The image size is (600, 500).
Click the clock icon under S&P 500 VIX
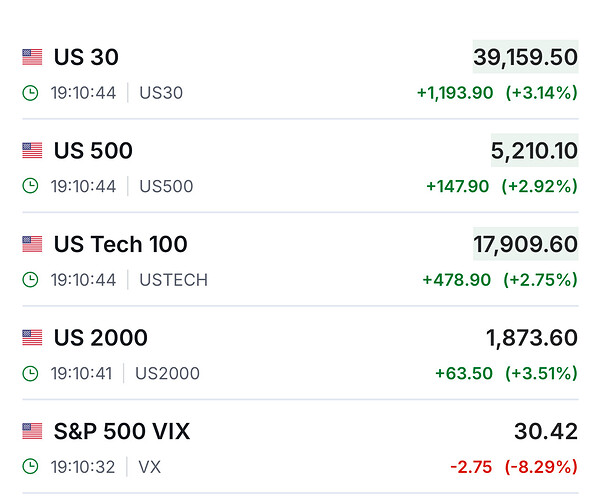[x=31, y=467]
